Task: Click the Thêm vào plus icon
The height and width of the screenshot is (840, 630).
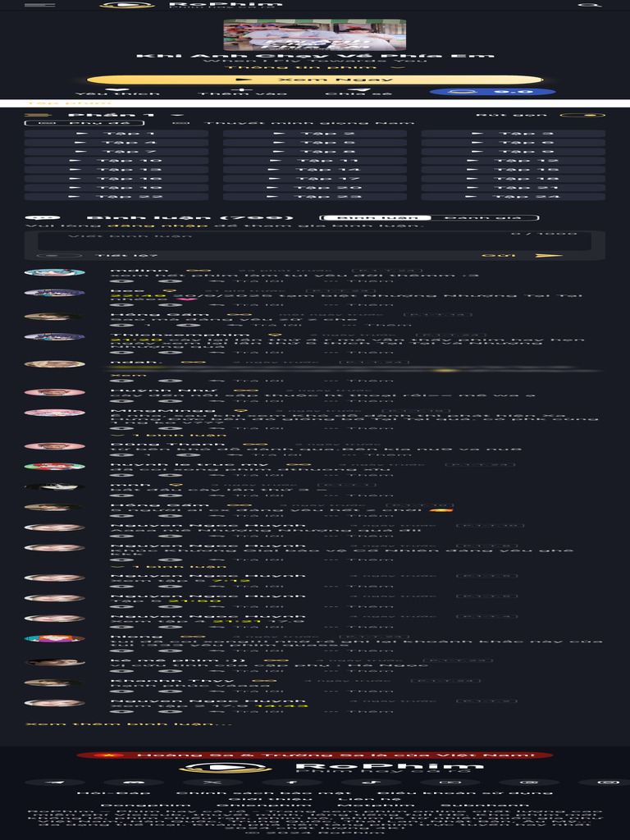Action: coord(243,90)
